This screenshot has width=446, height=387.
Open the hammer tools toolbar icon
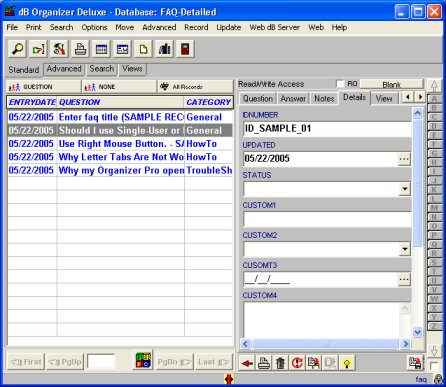59,49
